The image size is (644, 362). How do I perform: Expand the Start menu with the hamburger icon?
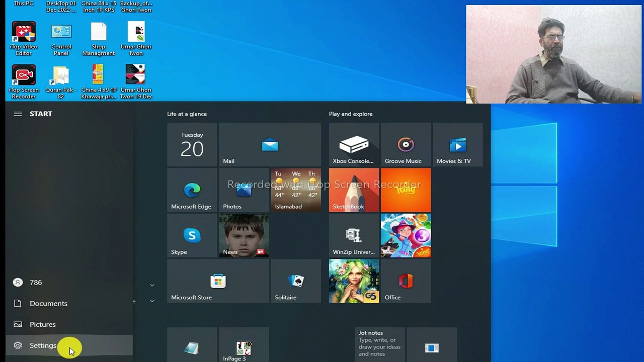click(18, 114)
